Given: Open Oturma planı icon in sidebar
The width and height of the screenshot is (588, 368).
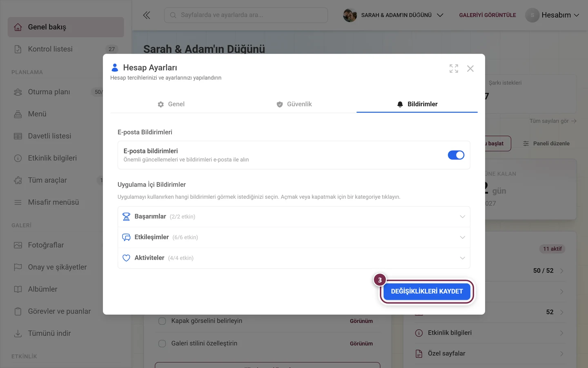Looking at the screenshot, I should point(18,92).
